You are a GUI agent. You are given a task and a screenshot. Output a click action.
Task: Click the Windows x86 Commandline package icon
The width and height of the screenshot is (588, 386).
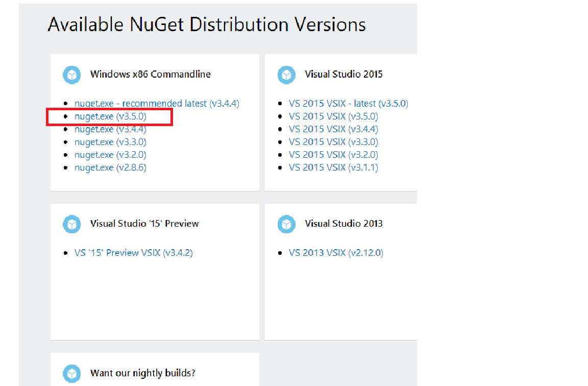71,75
